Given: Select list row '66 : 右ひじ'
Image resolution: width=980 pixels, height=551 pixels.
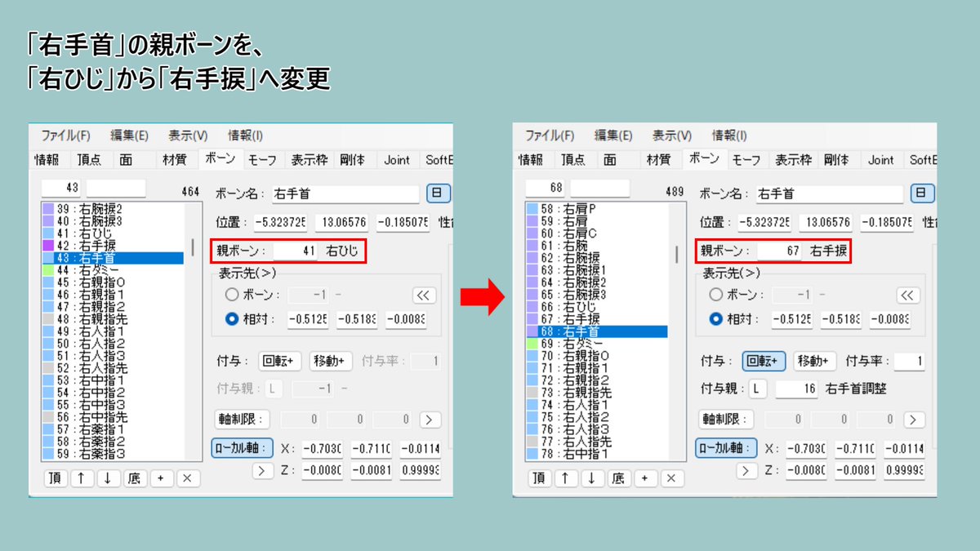Looking at the screenshot, I should (x=596, y=307).
